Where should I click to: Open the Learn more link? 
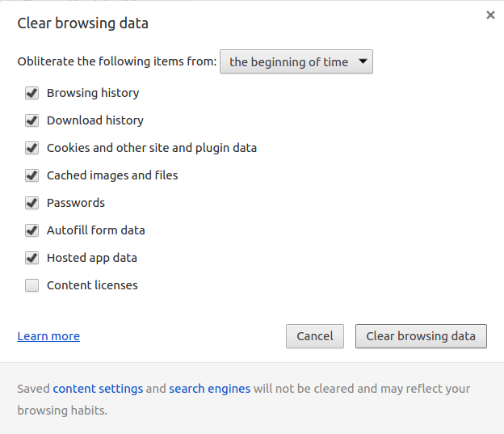(48, 336)
